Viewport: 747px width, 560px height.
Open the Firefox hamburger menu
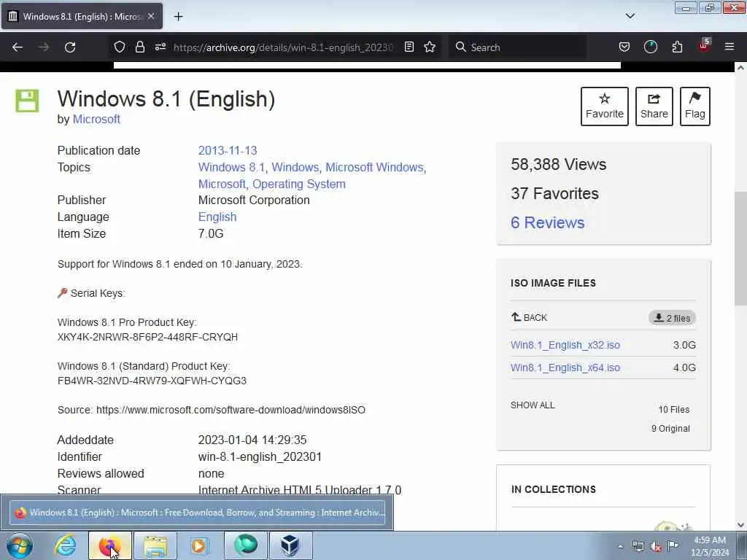click(x=729, y=47)
